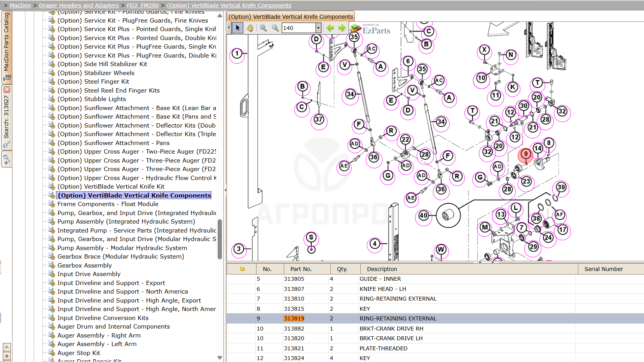Select the pointer arrow tool
The width and height of the screenshot is (644, 362).
pyautogui.click(x=238, y=28)
